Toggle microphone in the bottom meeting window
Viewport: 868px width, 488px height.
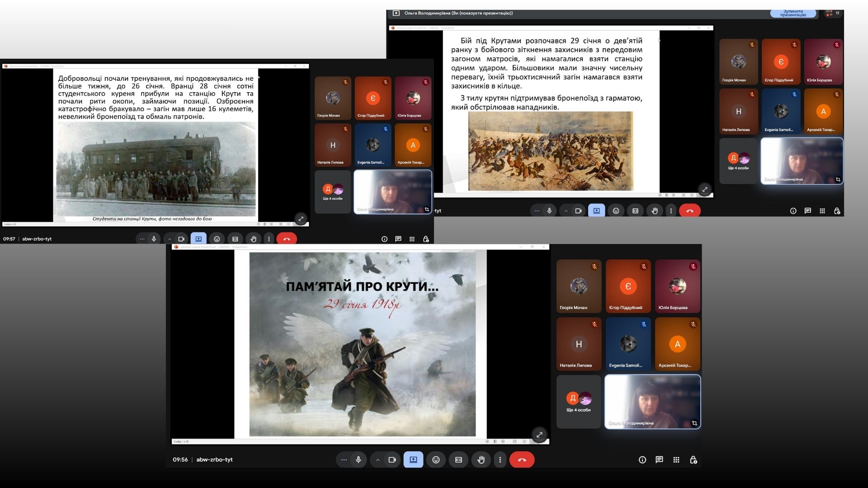click(359, 460)
